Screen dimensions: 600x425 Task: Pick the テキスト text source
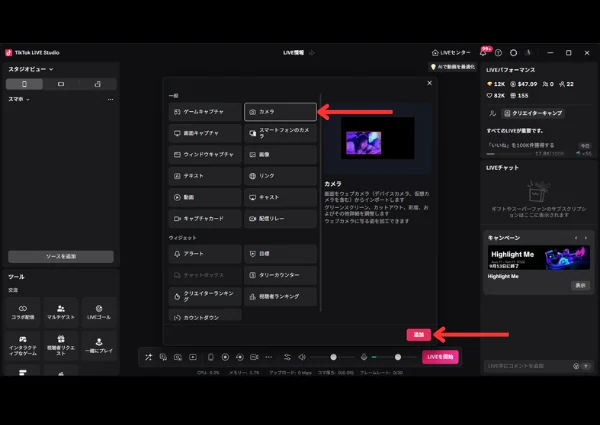205,176
